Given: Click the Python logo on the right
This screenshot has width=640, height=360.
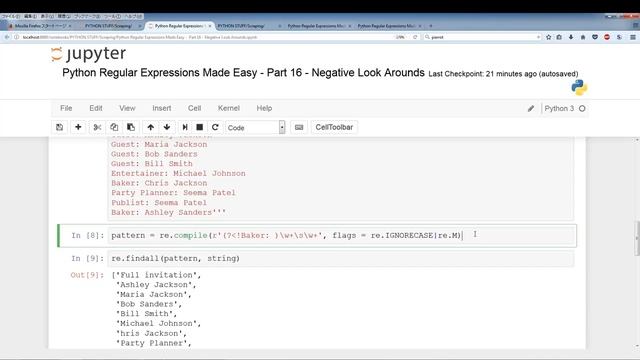Looking at the screenshot, I should click(x=579, y=87).
